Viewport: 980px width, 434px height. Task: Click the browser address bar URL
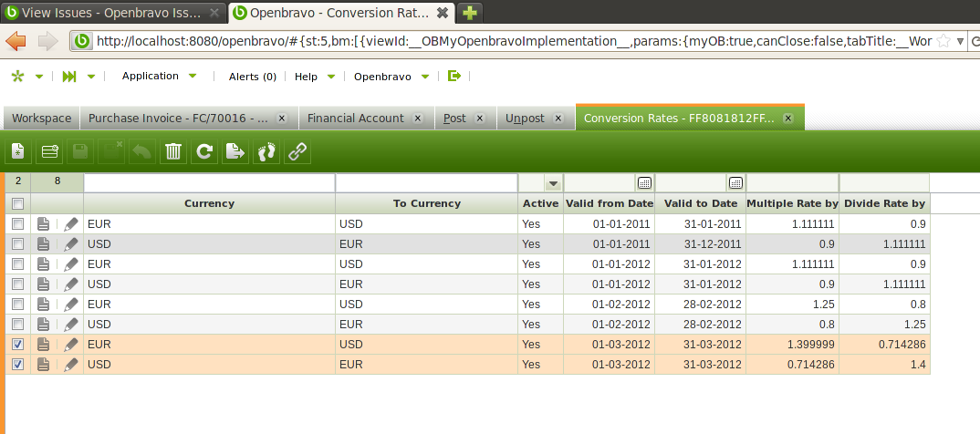click(514, 41)
